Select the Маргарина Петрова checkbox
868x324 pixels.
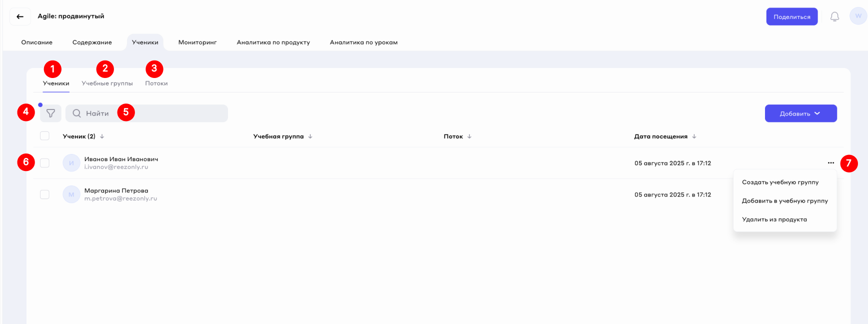tap(44, 194)
